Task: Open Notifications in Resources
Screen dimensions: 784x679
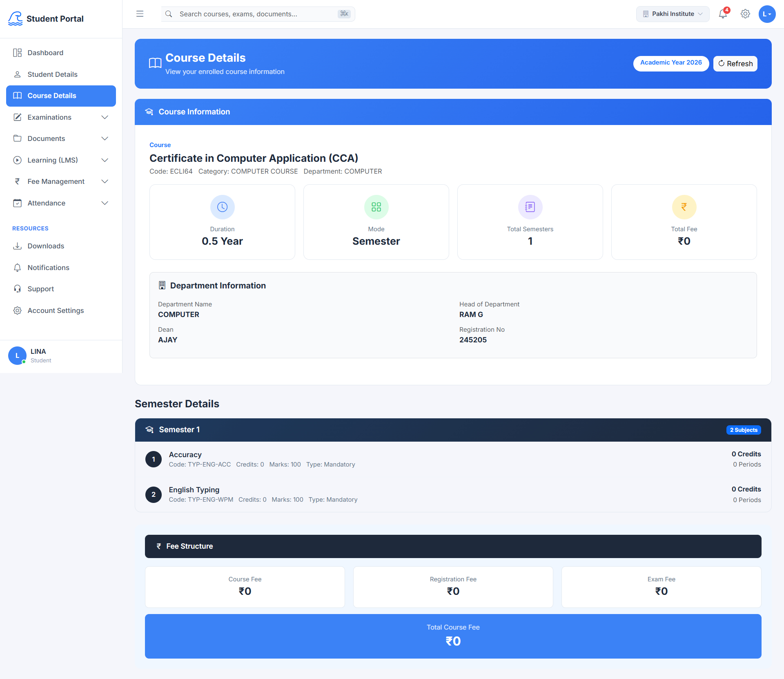Action: tap(61, 268)
